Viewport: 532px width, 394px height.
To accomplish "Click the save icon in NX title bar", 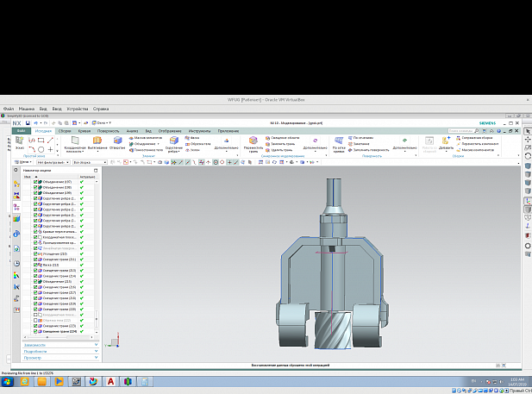I will pos(28,122).
